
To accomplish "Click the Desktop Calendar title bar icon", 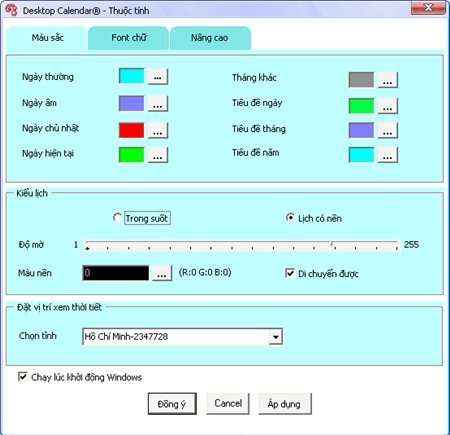I will click(11, 10).
